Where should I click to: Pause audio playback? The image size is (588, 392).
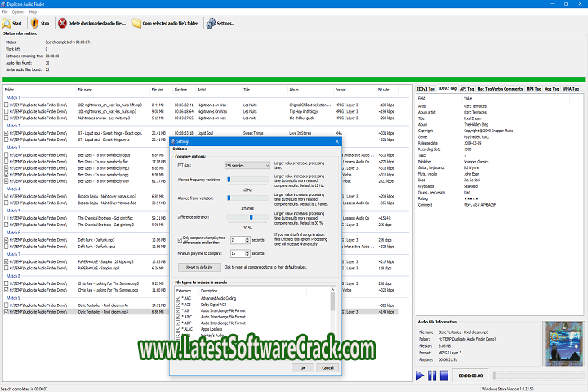click(432, 375)
